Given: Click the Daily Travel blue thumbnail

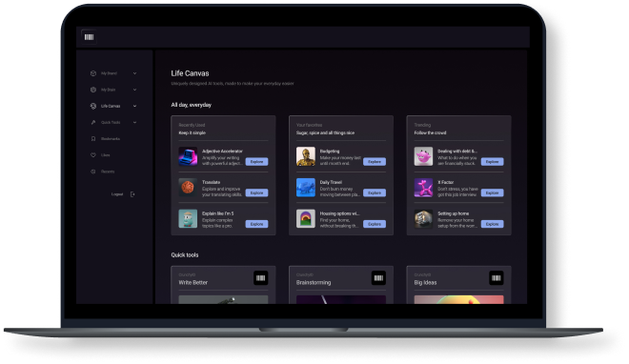Looking at the screenshot, I should tap(306, 188).
